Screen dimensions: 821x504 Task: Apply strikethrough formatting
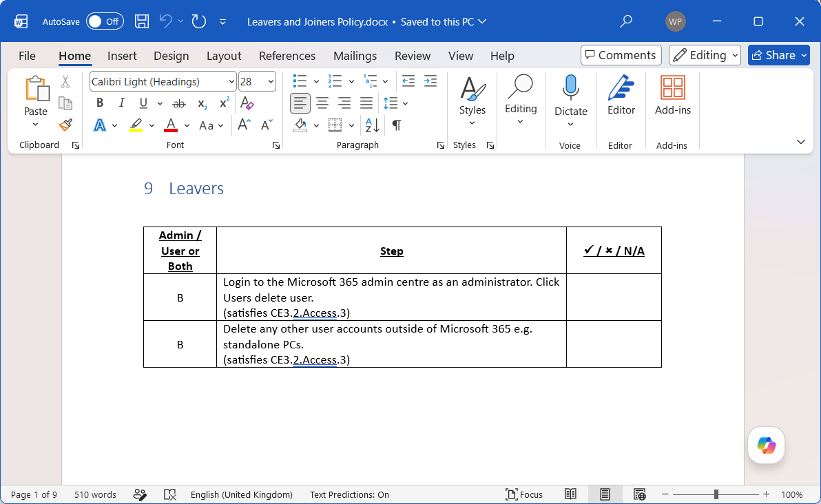tap(179, 104)
